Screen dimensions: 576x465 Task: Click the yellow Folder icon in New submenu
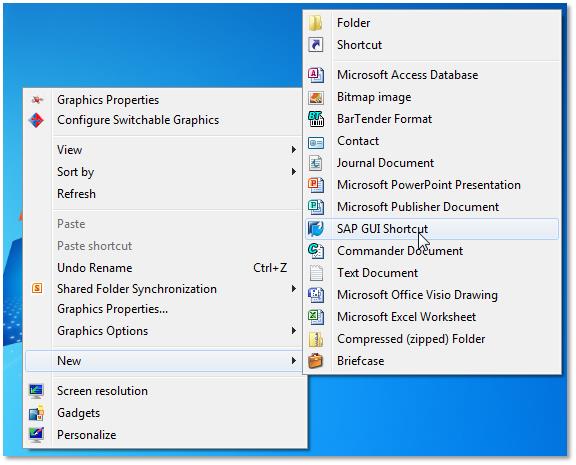pyautogui.click(x=316, y=23)
